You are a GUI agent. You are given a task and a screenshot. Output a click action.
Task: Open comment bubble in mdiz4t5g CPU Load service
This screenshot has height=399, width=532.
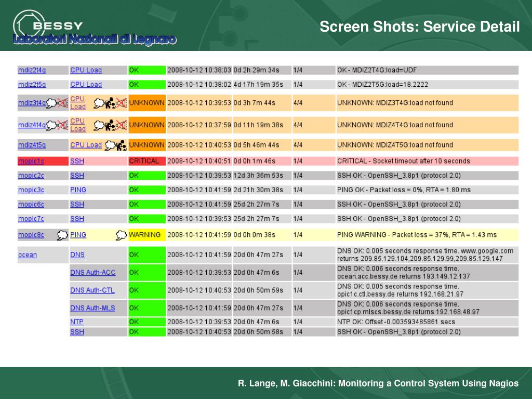(x=110, y=145)
